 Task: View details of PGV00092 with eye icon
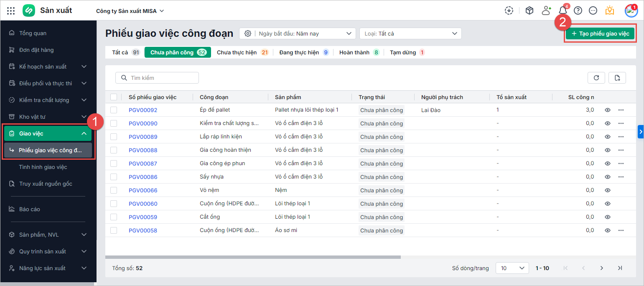pyautogui.click(x=608, y=110)
